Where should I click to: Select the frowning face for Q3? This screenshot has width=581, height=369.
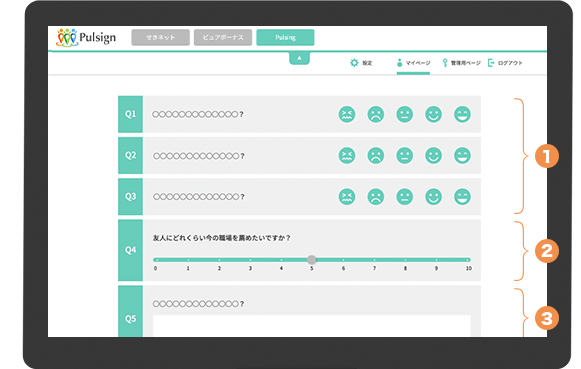[x=375, y=196]
